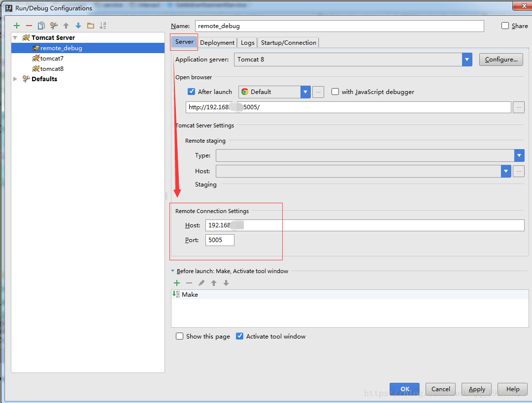Click the Make task icon in the list
This screenshot has height=403, width=532.
click(176, 294)
